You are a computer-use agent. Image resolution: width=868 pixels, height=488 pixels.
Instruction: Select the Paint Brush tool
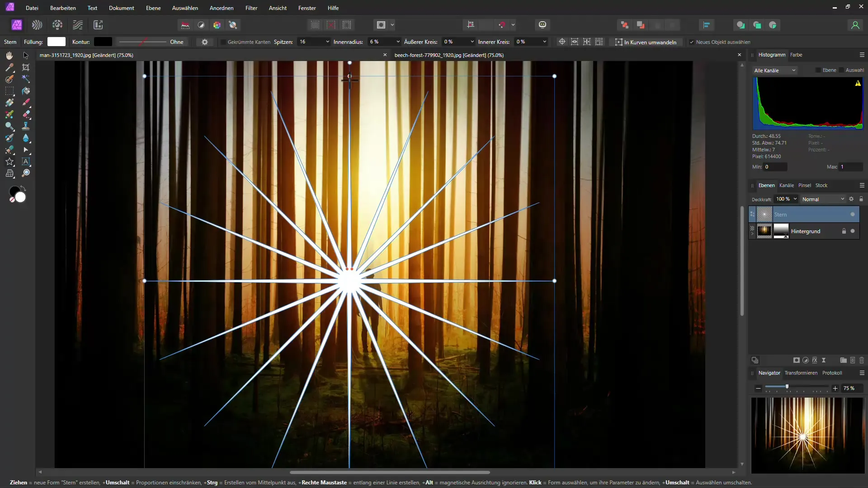26,103
